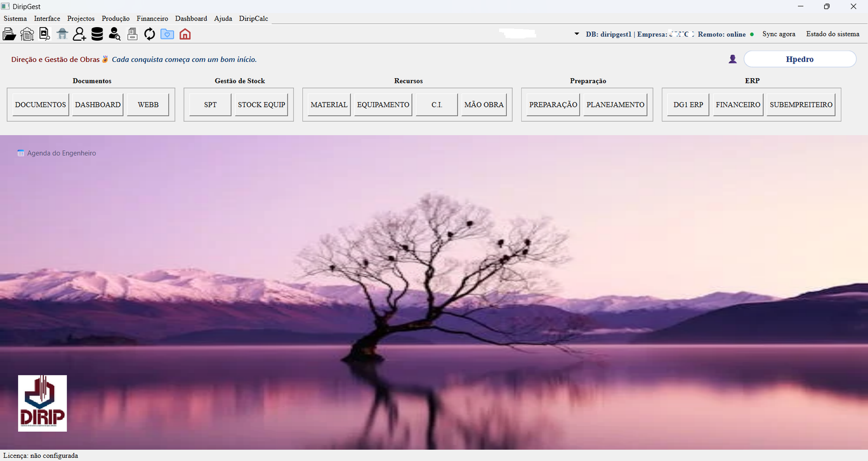This screenshot has height=461, width=868.
Task: Click the DASHBOARD button under Documentos
Action: point(98,105)
